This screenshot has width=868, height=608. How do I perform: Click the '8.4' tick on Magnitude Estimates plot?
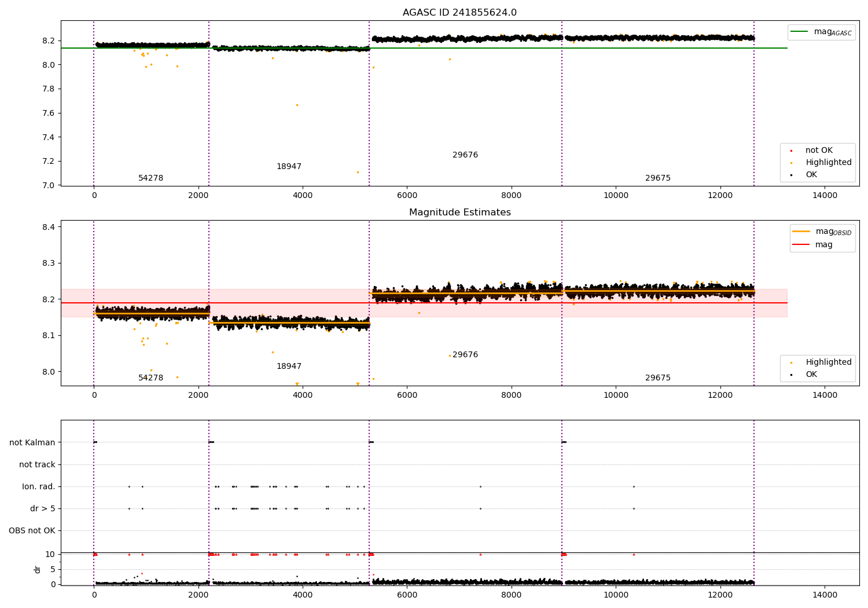click(49, 227)
